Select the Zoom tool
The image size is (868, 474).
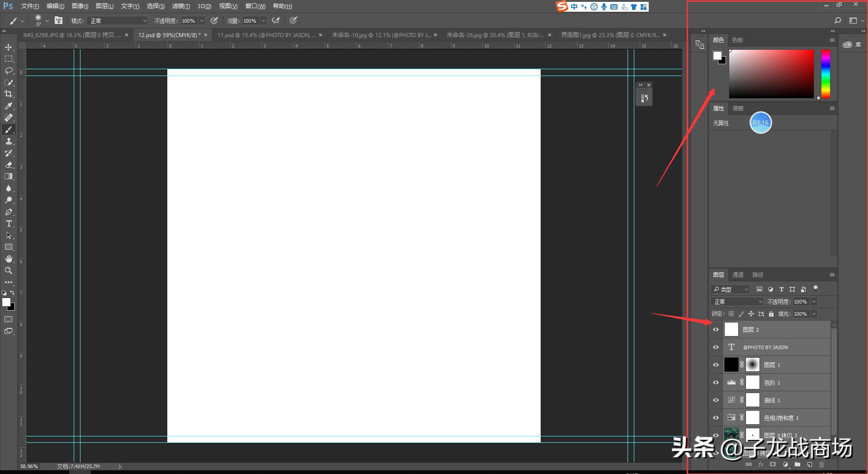[9, 270]
